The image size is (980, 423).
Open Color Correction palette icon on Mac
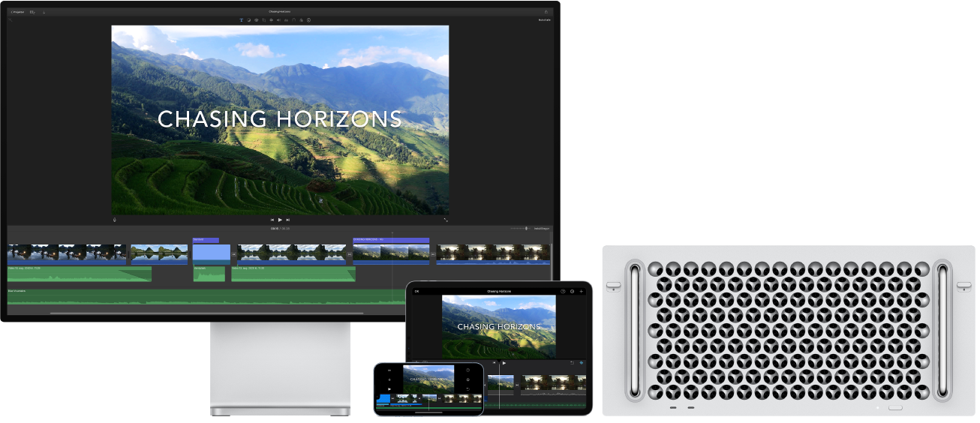(257, 20)
